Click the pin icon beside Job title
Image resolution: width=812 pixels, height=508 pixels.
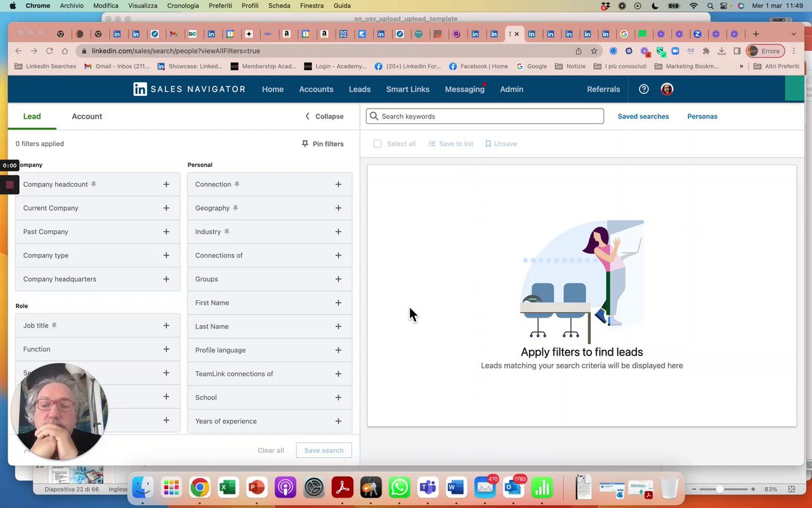tap(54, 325)
